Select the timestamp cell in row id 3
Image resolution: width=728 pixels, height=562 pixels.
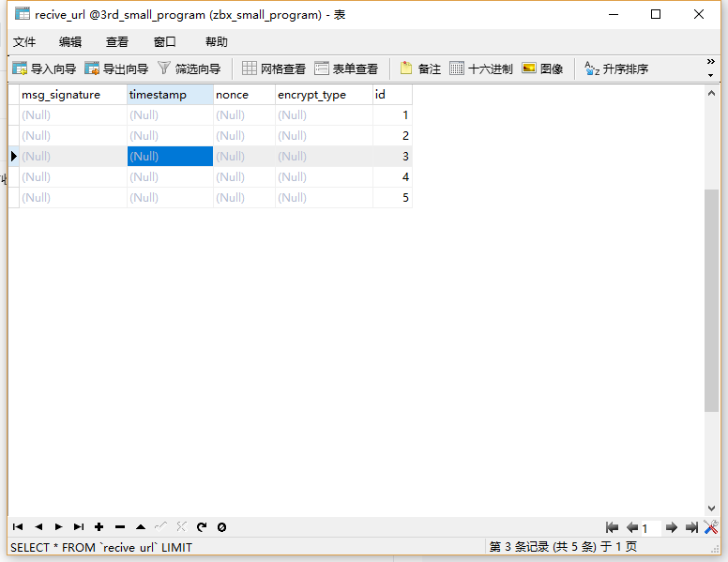point(170,156)
